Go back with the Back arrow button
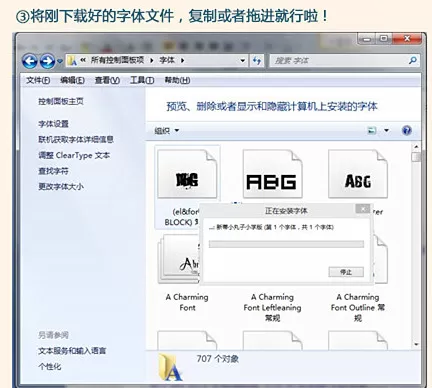This screenshot has width=432, height=388. [x=30, y=61]
